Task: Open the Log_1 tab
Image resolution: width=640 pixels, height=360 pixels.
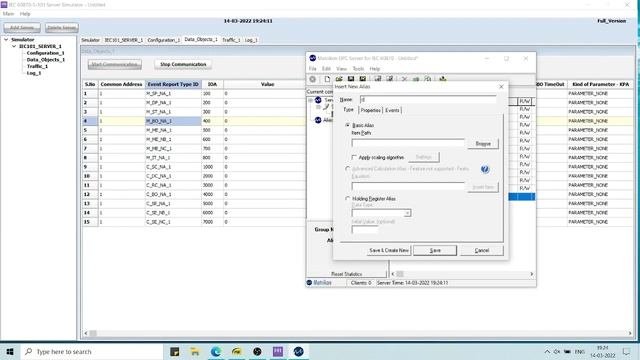Action: [x=251, y=40]
